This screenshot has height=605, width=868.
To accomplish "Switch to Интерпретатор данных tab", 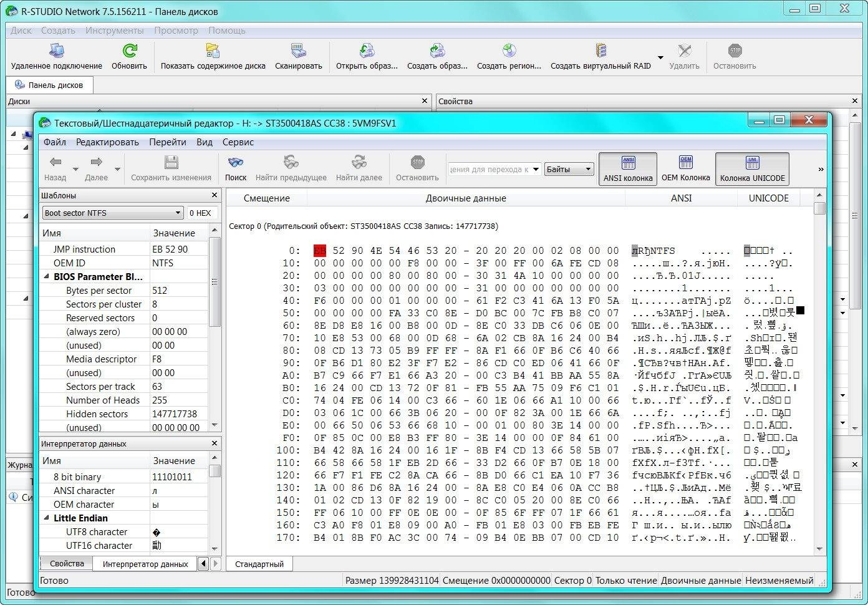I will [145, 564].
